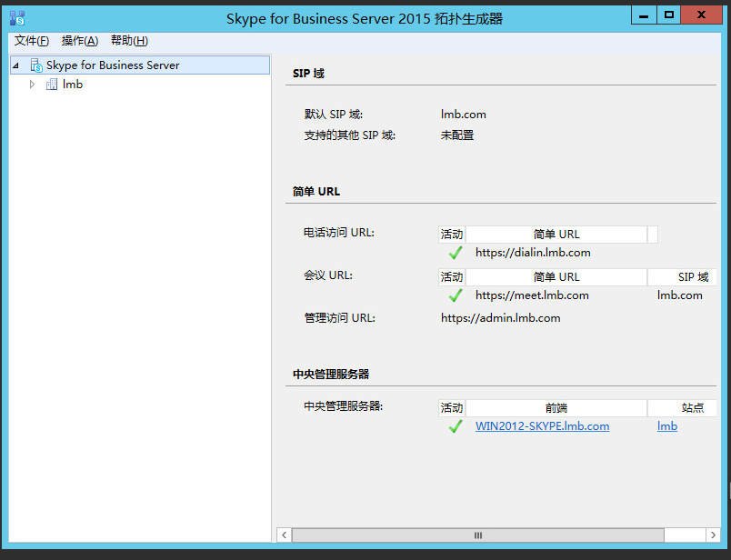Click green checkmark beside meet.lmb.com
The image size is (731, 560).
click(x=455, y=295)
